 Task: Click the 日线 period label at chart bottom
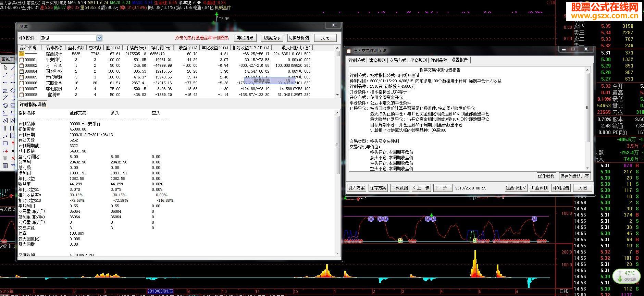[x=563, y=291]
